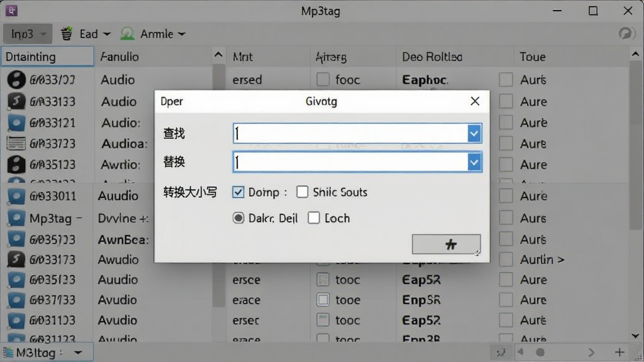Viewport: 644px width, 362px height.
Task: Click the file icon of row 6/035103
Action: 16,164
